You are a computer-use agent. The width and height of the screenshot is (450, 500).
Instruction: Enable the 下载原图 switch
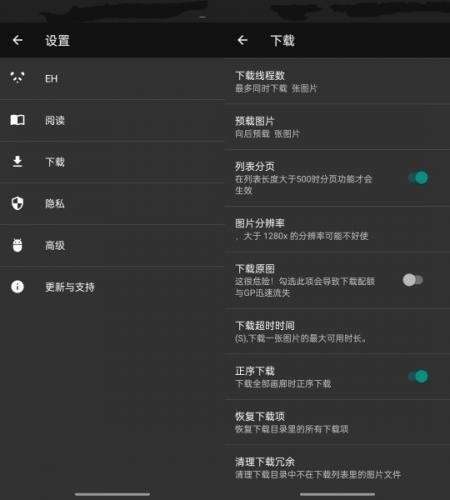413,280
